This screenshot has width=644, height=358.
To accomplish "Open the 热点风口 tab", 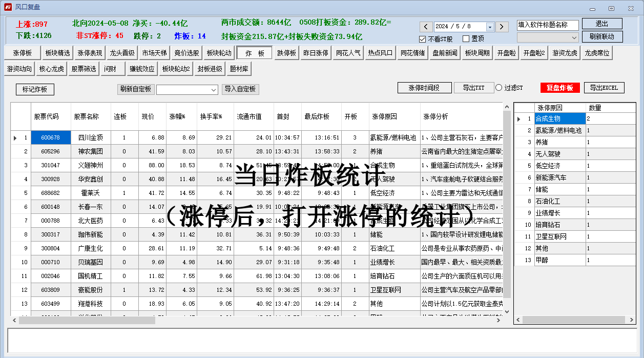I will pos(380,53).
